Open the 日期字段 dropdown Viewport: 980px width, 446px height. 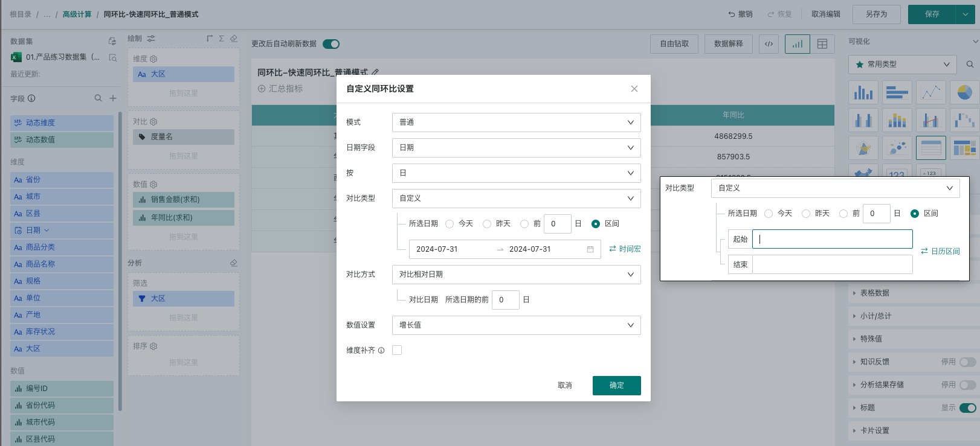click(516, 148)
